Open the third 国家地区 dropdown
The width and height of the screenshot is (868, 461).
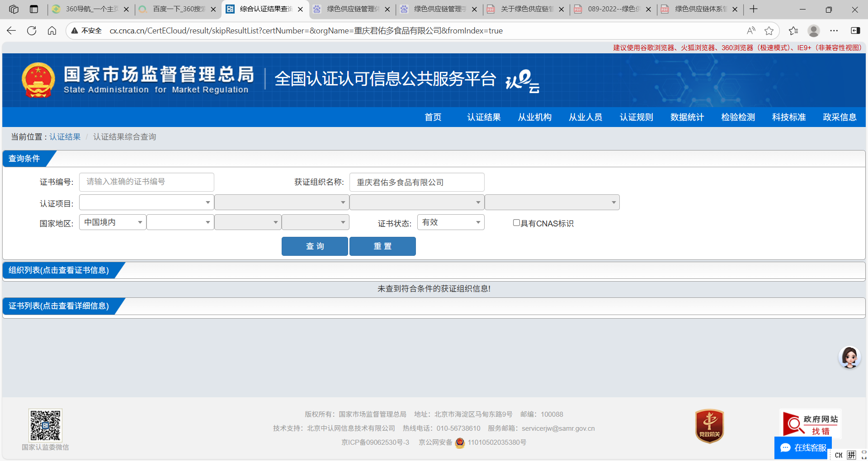(x=248, y=222)
